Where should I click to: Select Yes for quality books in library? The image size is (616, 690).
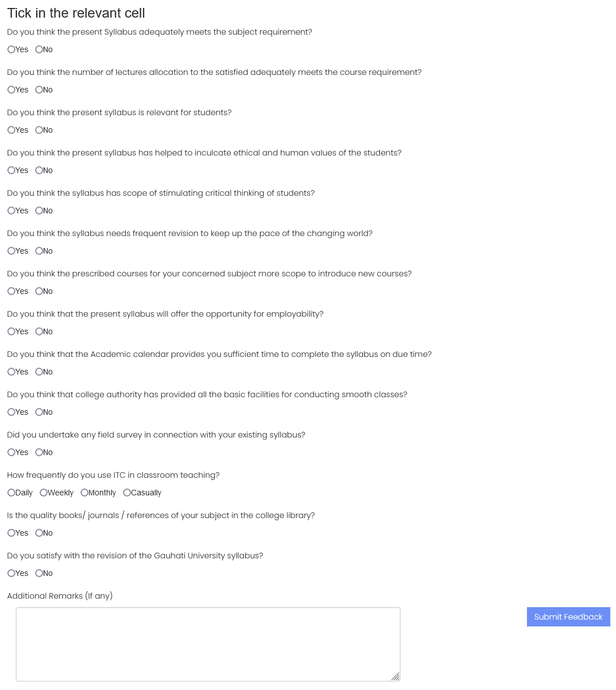click(11, 533)
